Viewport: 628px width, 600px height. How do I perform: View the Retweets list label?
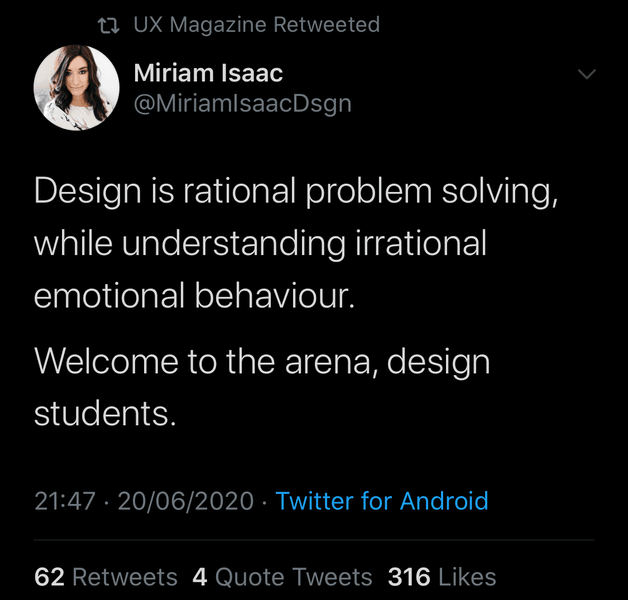tap(125, 577)
